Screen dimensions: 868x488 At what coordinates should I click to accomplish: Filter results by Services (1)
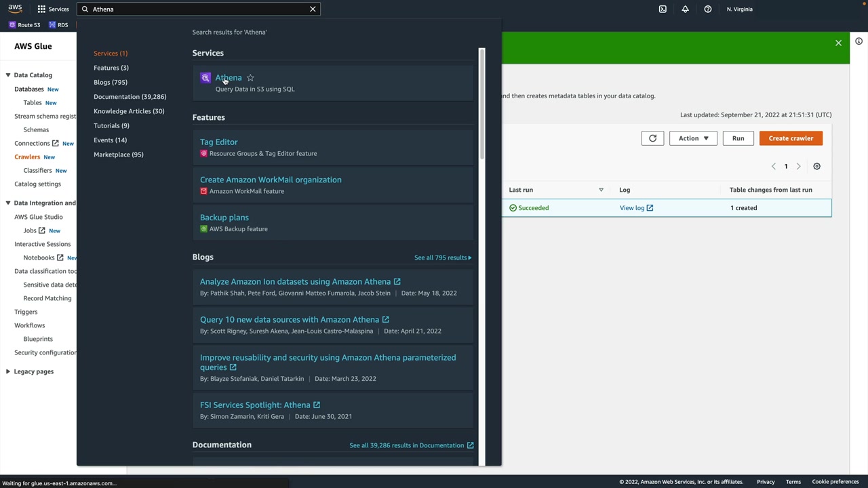click(x=111, y=53)
